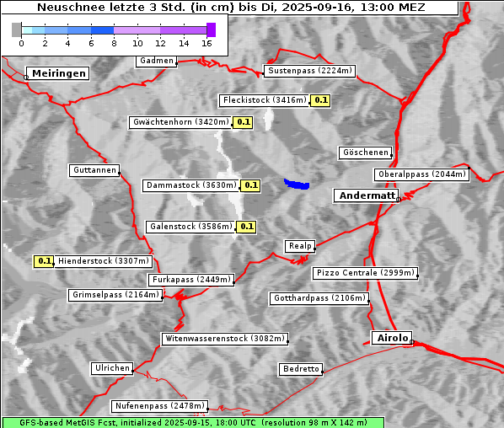The width and height of the screenshot is (504, 428).
Task: Select the Gwächtenhorn (3420m) label
Action: (180, 122)
